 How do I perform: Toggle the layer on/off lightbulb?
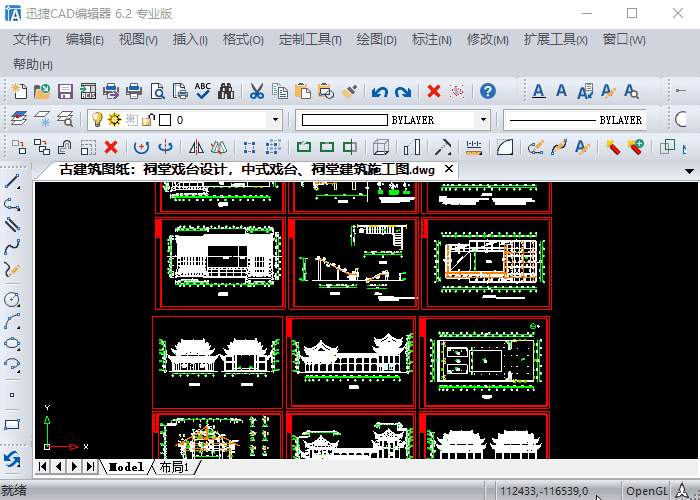coord(97,120)
